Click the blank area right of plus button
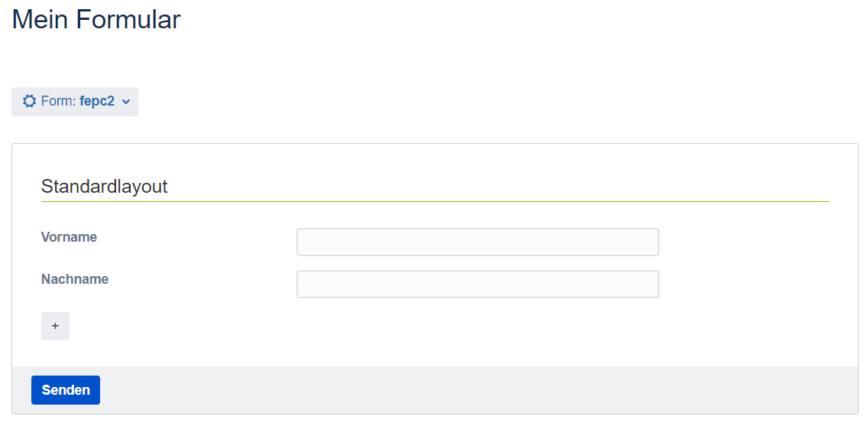 point(382,326)
